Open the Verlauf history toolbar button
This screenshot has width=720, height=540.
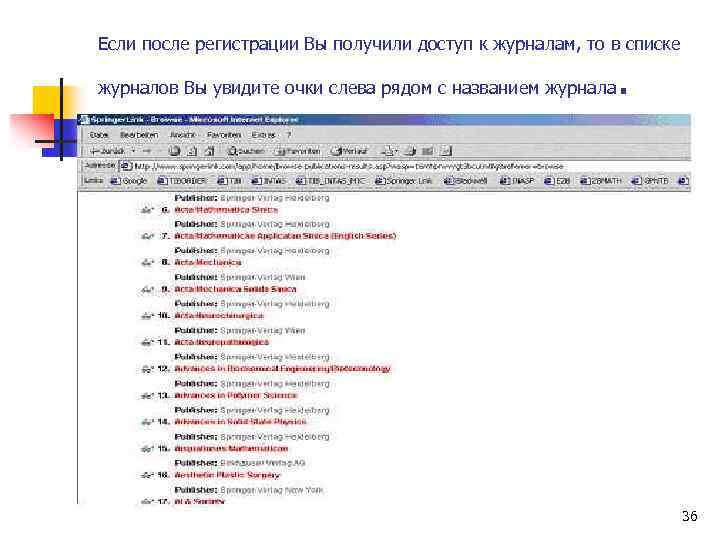pos(350,151)
